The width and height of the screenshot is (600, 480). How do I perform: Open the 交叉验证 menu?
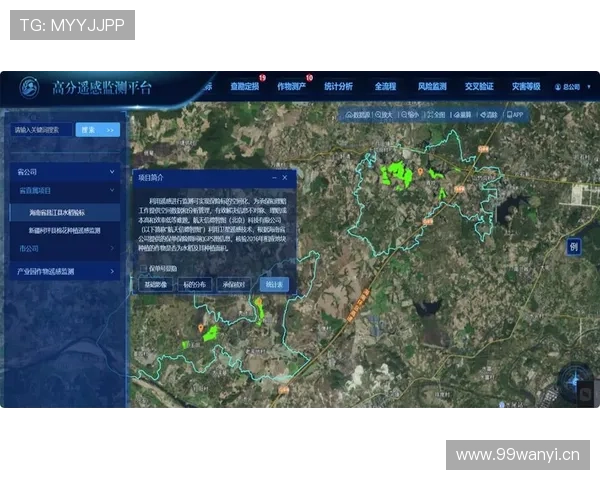(479, 87)
